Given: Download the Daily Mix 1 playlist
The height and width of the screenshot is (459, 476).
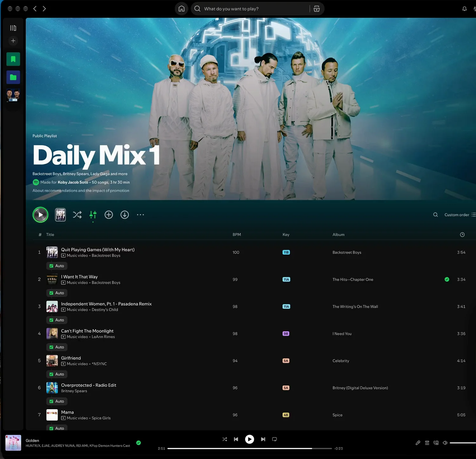Looking at the screenshot, I should (125, 215).
